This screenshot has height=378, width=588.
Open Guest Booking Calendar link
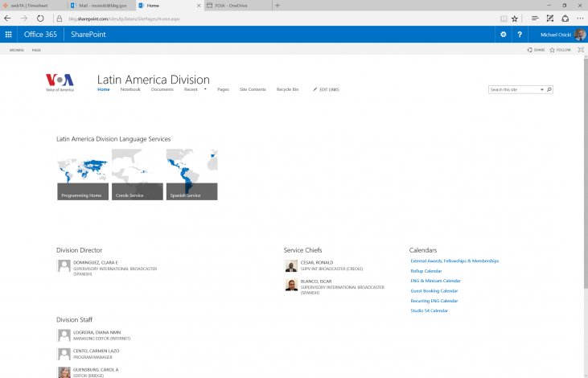click(434, 291)
